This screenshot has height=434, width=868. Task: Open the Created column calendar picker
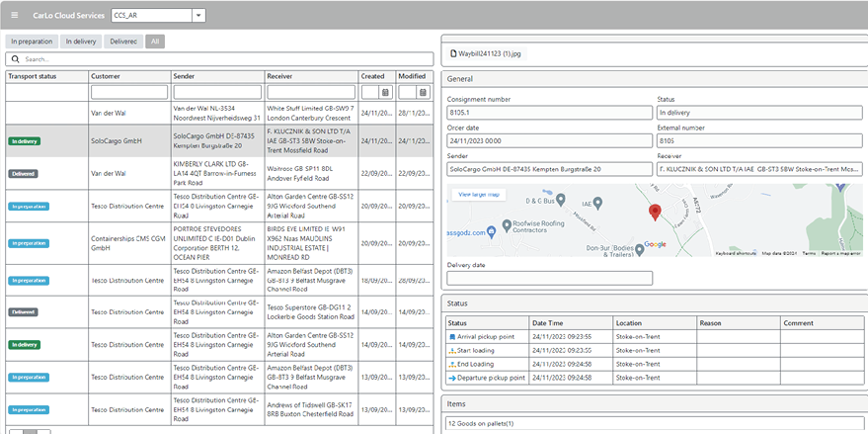coord(385,92)
